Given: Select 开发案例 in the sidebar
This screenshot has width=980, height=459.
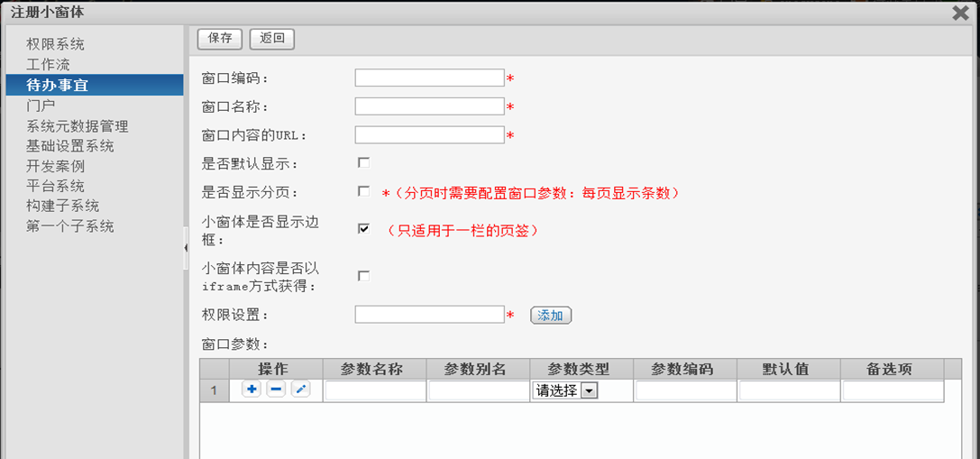Looking at the screenshot, I should (x=55, y=166).
